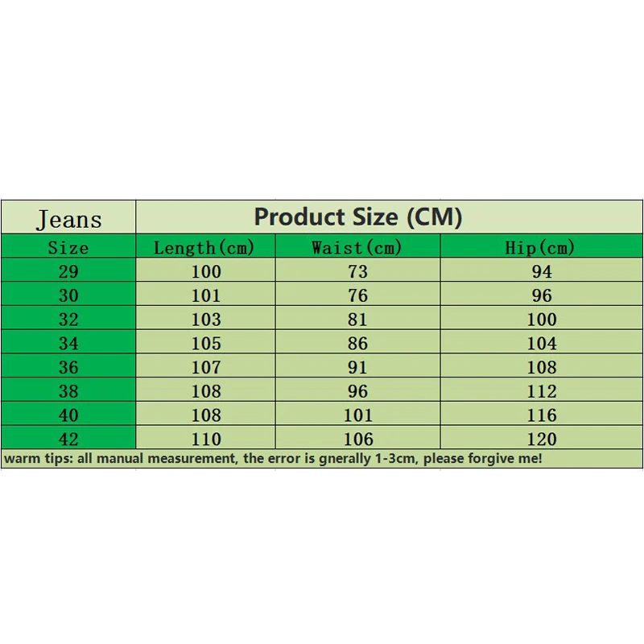Select length value 100 for size 29

(x=205, y=271)
